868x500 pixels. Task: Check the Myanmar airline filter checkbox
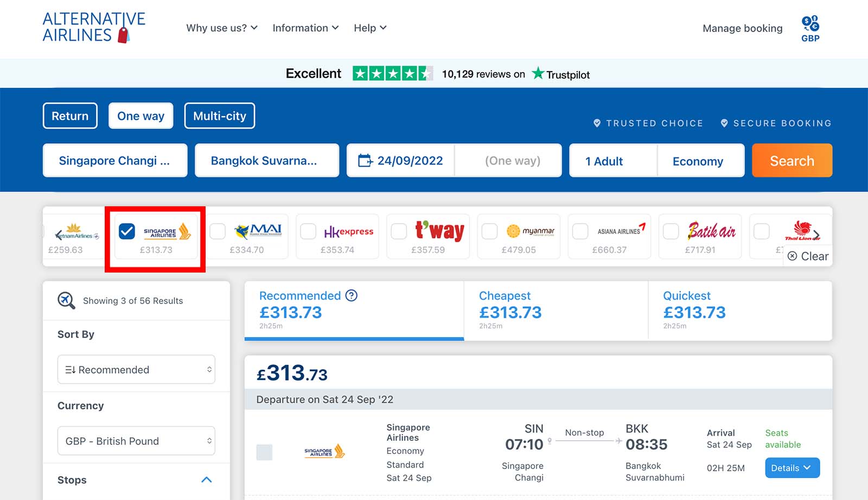489,231
